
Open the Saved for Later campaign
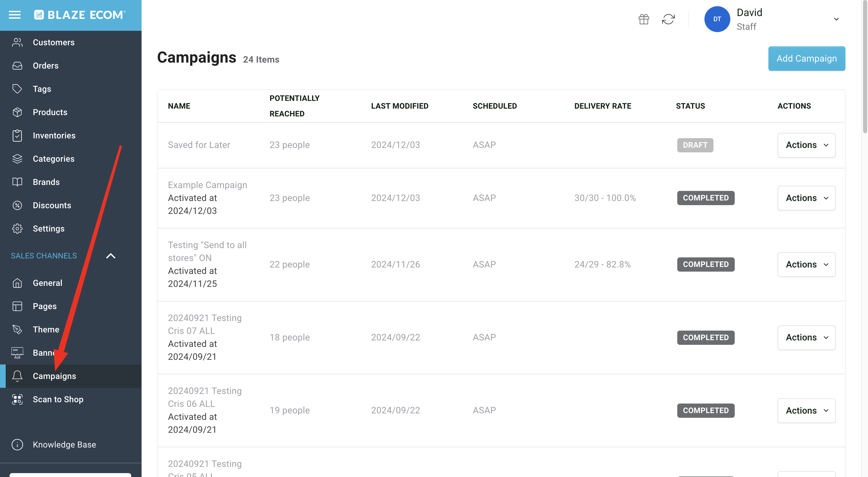coord(199,145)
